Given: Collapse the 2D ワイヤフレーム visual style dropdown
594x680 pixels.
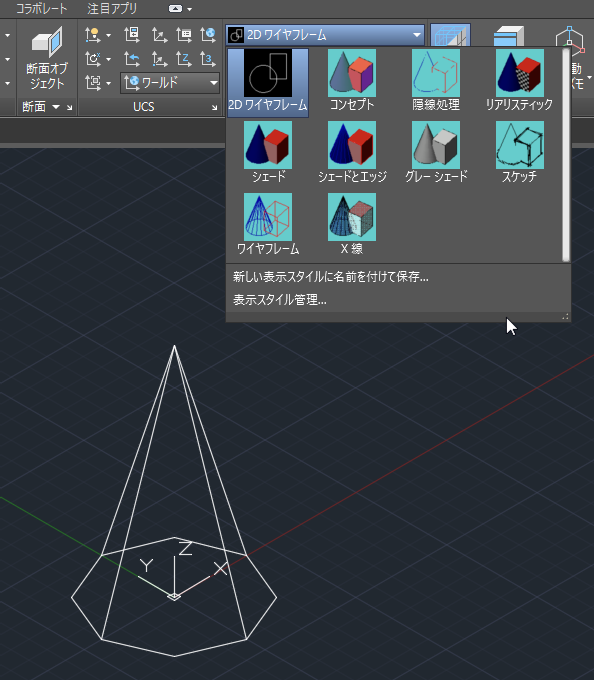Looking at the screenshot, I should (x=417, y=35).
